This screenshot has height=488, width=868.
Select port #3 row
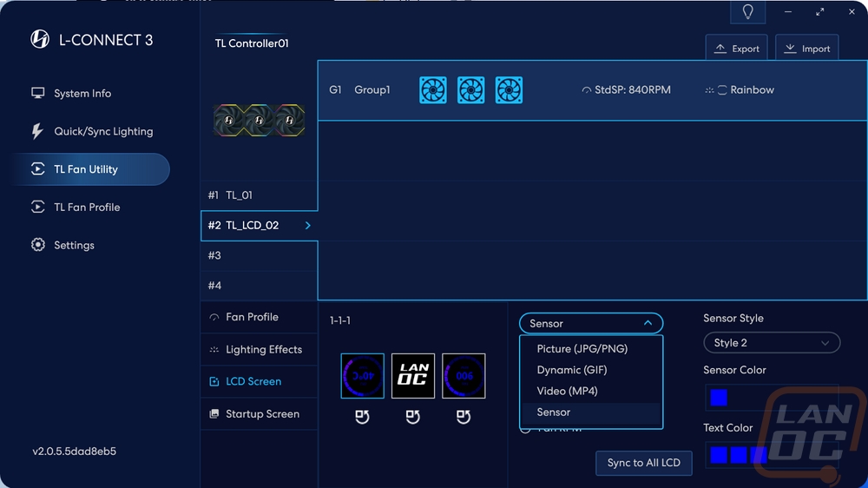tap(259, 255)
